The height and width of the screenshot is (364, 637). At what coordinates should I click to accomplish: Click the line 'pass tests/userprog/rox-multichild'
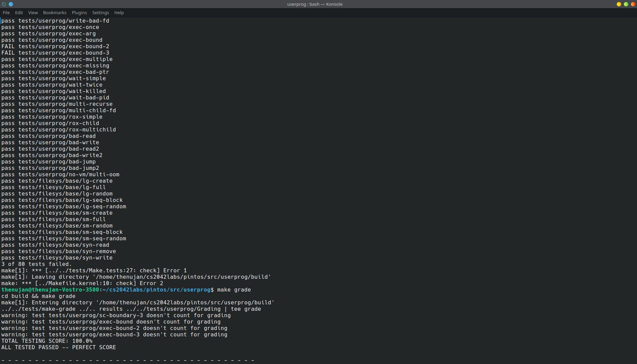(x=59, y=130)
